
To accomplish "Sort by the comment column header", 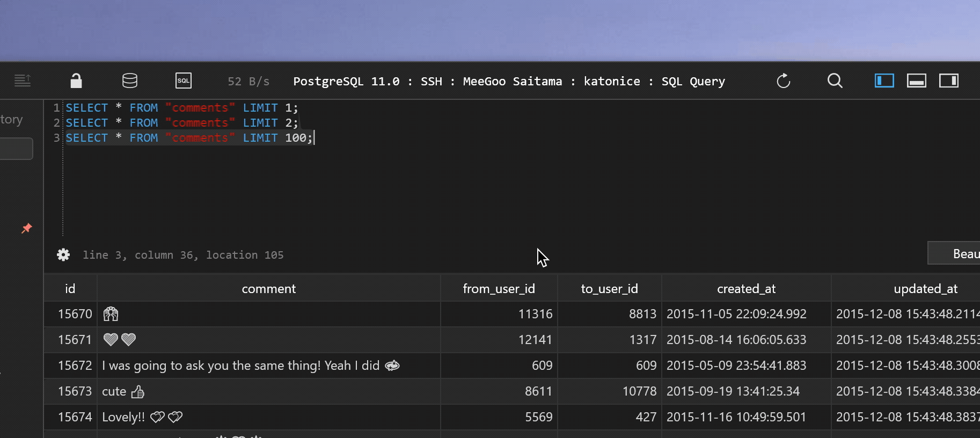I will (269, 289).
